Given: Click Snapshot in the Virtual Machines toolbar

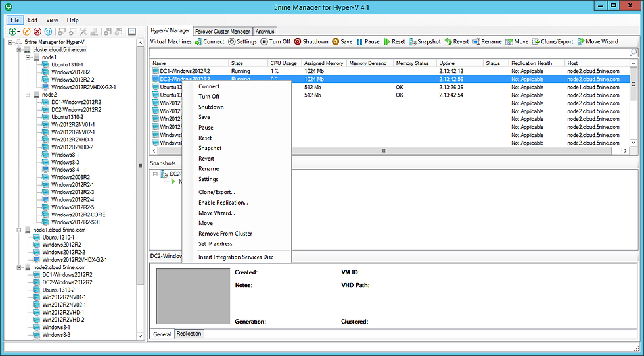Looking at the screenshot, I should point(425,41).
